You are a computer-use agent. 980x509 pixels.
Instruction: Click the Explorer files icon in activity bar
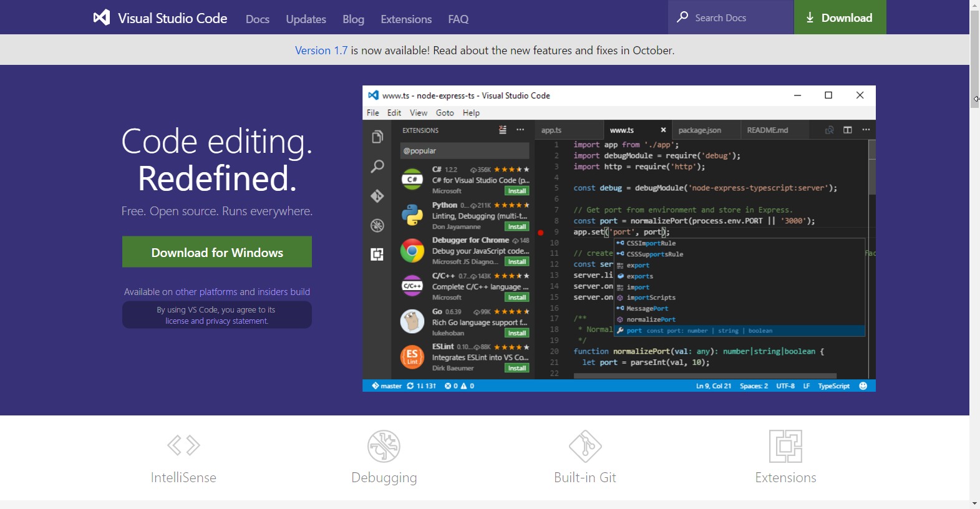[x=377, y=137]
